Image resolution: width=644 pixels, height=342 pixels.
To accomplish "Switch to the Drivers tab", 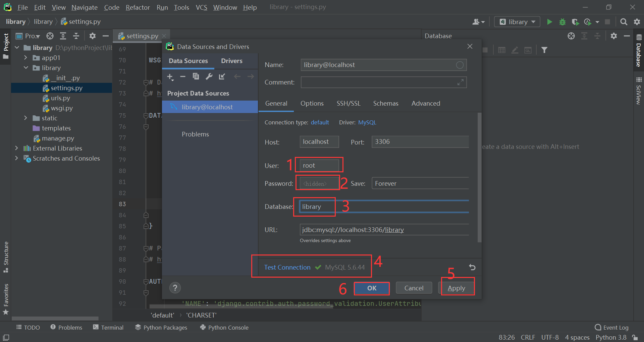I will 231,61.
